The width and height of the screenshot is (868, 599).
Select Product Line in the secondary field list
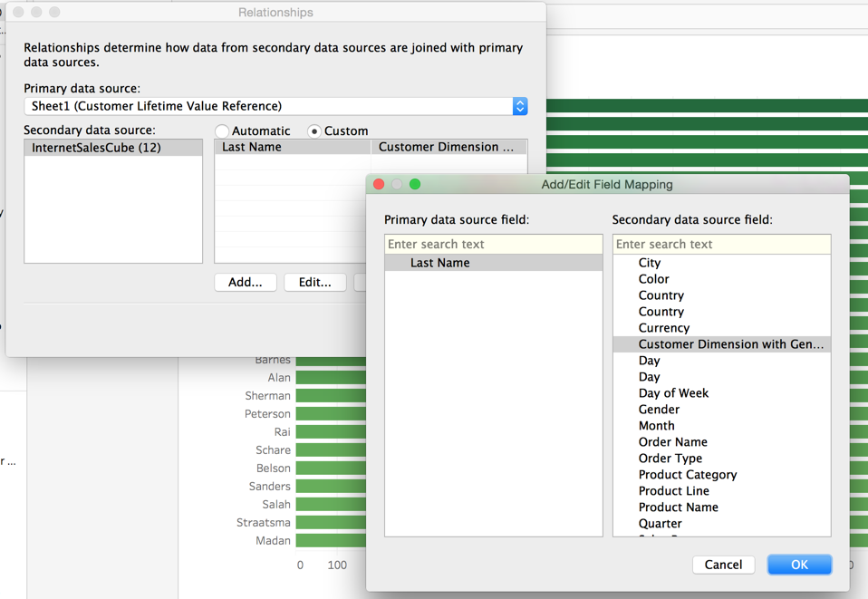tap(722, 491)
